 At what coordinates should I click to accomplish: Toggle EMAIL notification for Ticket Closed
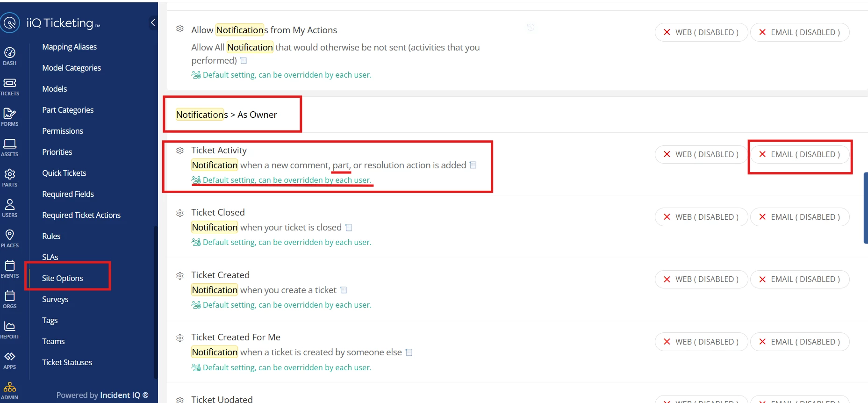point(800,217)
